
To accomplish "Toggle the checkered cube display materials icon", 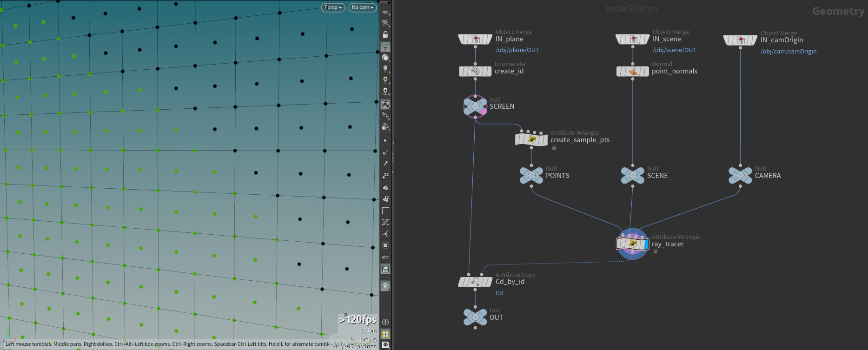I will (x=385, y=104).
